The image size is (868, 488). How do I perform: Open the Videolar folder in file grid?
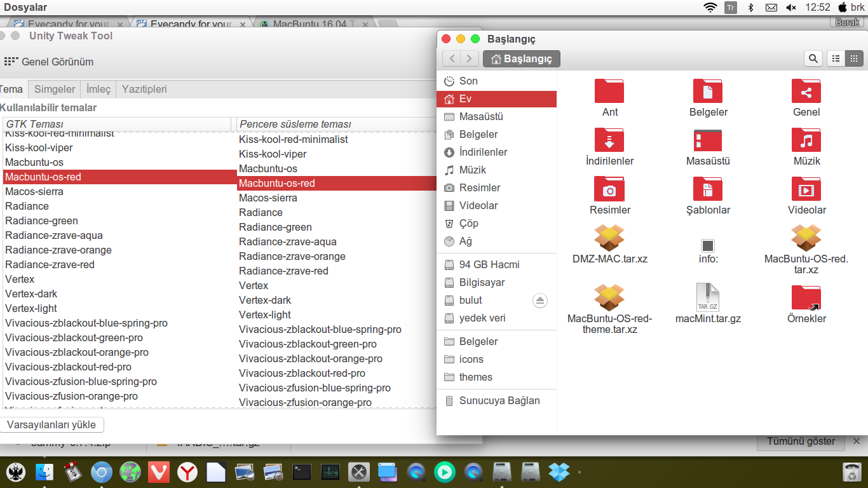click(806, 189)
